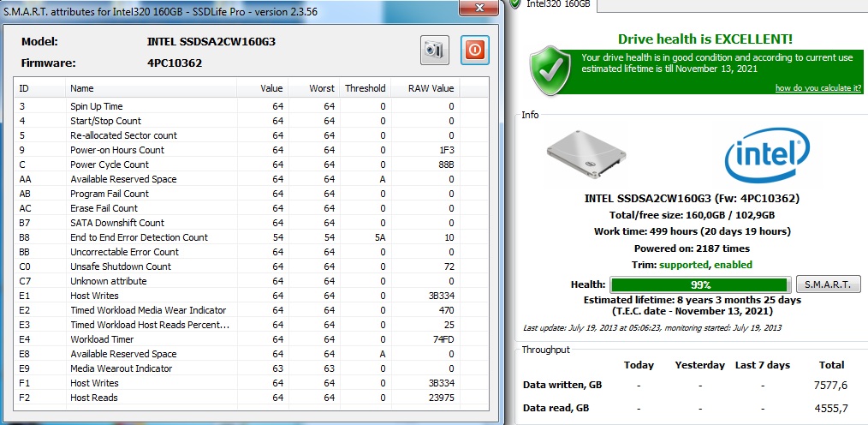Viewport: 868px width, 425px height.
Task: Click the 'Trim: supported, enabled' text
Action: coord(693,265)
